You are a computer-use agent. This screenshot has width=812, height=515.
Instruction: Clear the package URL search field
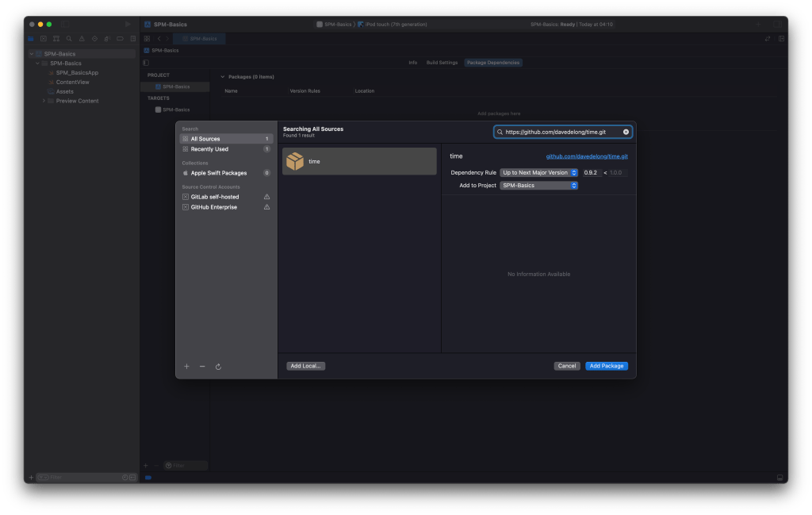click(626, 132)
